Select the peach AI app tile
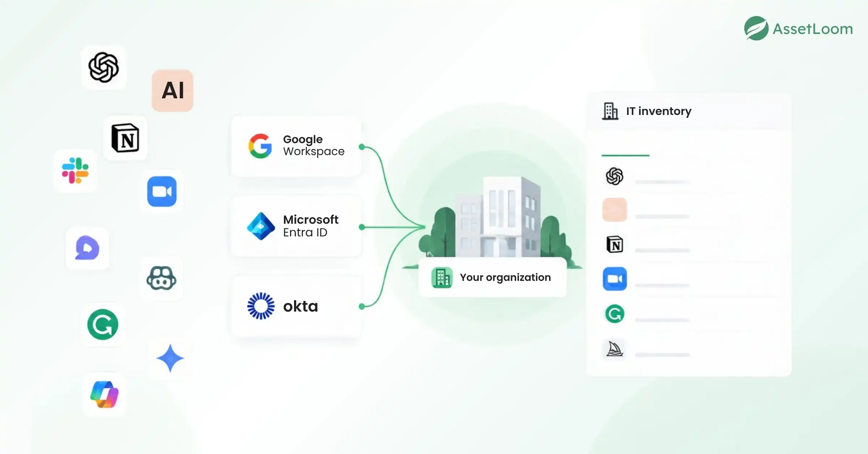The width and height of the screenshot is (868, 454). tap(173, 90)
